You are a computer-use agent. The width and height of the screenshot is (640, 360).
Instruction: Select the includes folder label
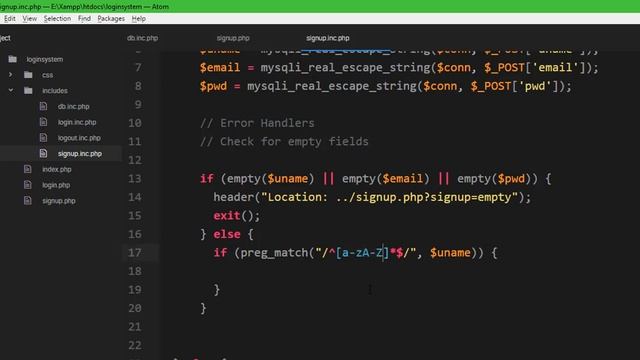click(x=55, y=91)
